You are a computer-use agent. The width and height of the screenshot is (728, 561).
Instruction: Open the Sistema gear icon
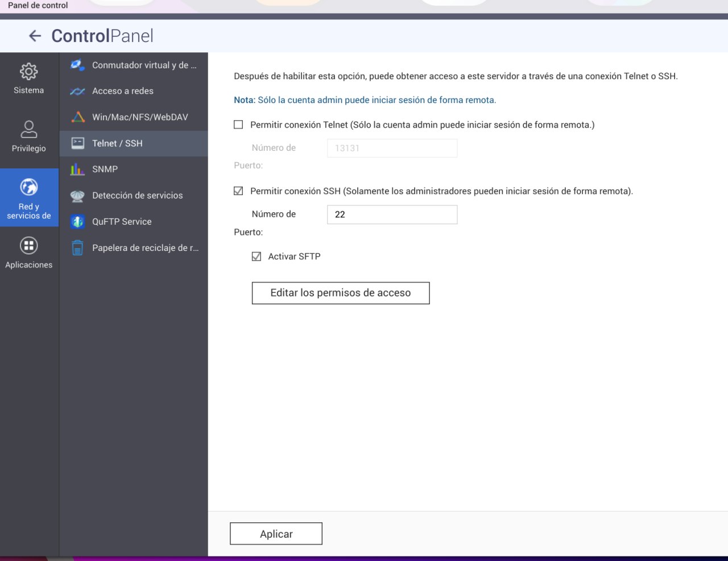[29, 71]
